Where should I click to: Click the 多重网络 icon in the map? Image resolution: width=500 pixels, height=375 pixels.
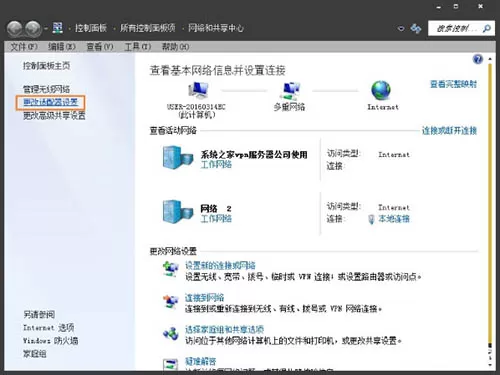(x=290, y=91)
